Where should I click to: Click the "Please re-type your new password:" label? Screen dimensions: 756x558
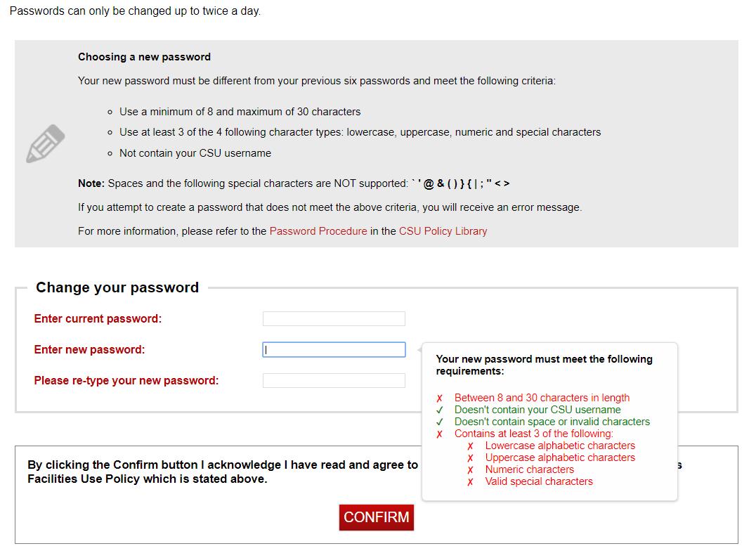126,381
